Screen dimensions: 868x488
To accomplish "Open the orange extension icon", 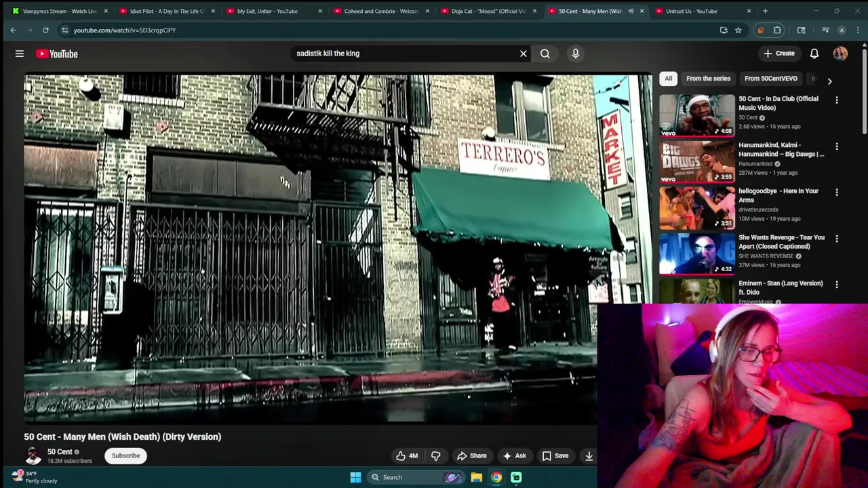I will click(761, 30).
